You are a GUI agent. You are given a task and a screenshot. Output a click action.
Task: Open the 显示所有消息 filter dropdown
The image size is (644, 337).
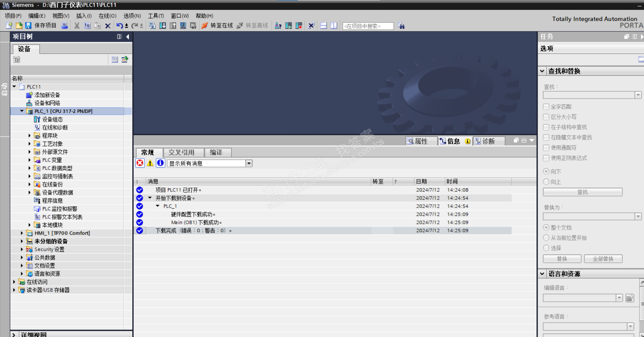(x=249, y=164)
